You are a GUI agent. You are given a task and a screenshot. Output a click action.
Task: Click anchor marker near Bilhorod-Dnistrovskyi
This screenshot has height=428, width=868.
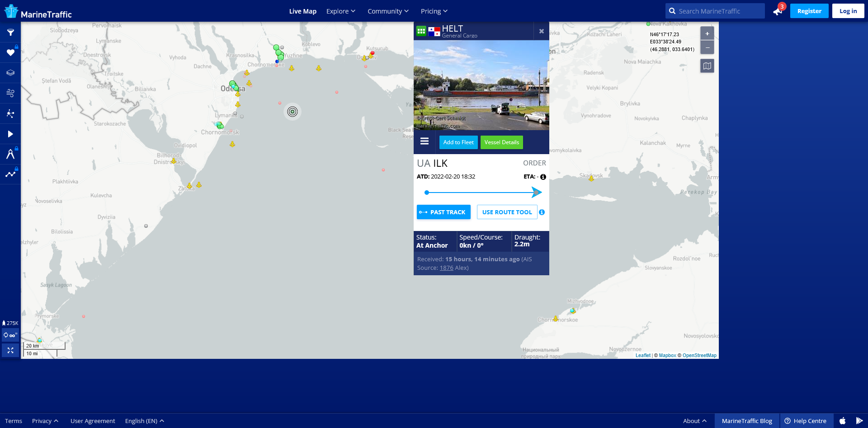point(173,161)
